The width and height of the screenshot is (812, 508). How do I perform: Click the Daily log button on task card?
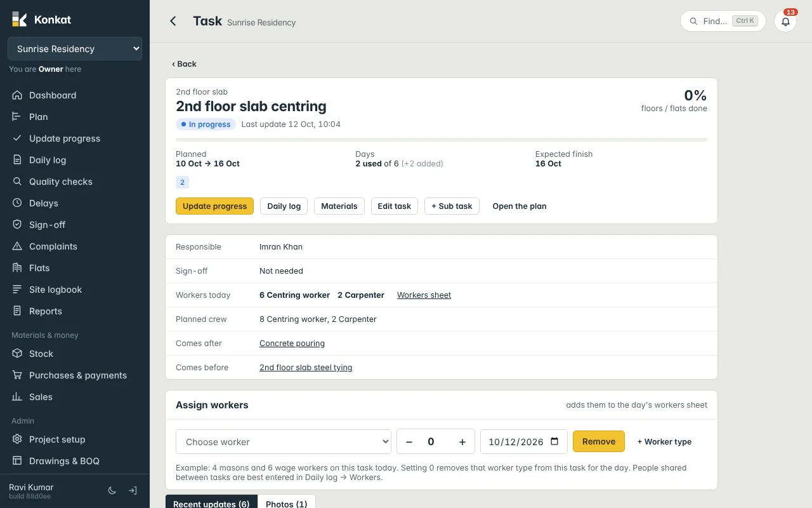(x=284, y=206)
